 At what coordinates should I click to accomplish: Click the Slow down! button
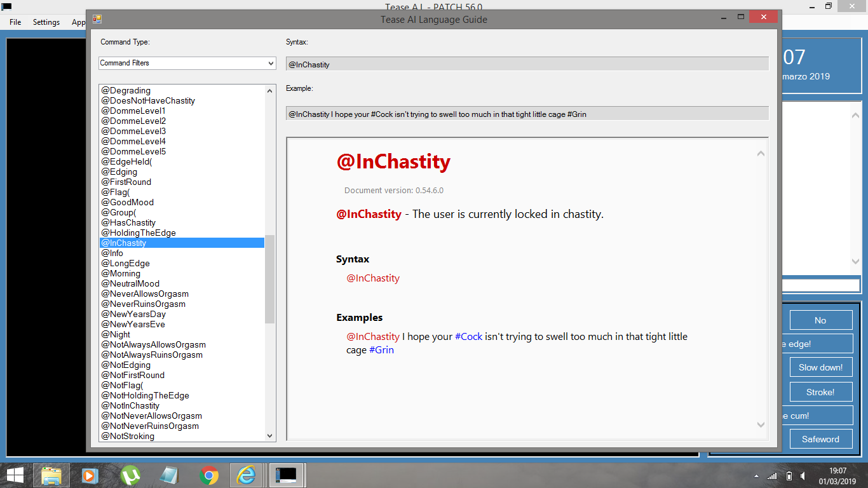click(820, 367)
